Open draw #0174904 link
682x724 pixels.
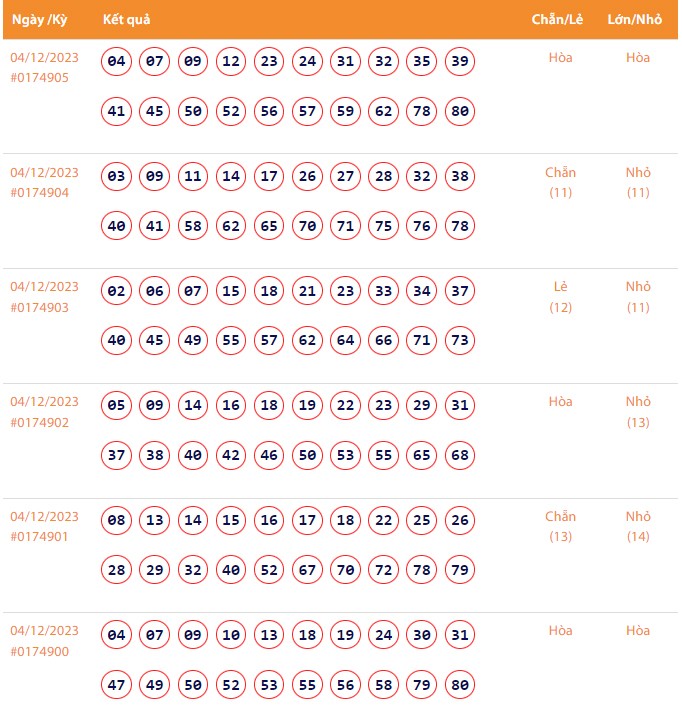[x=40, y=193]
